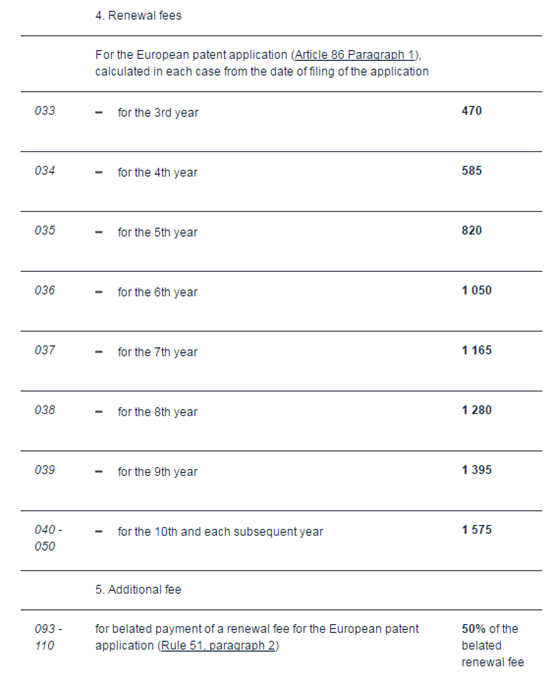Select fee code 037

(x=45, y=350)
